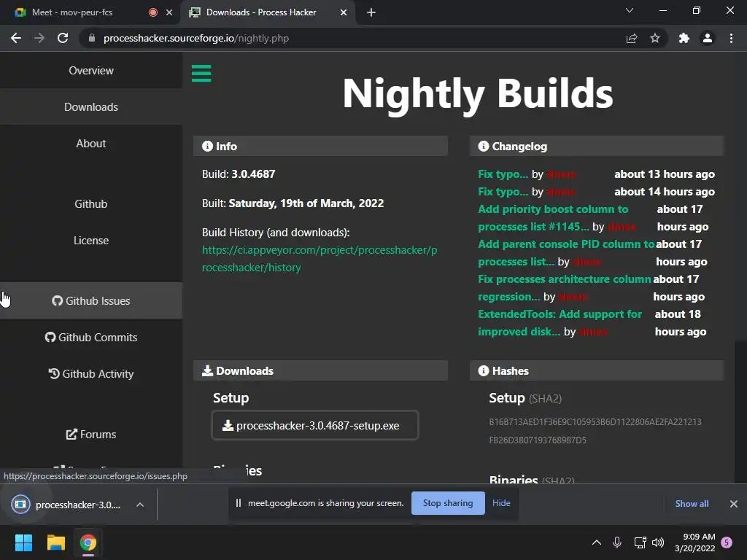Screen dimensions: 747x560
Task: Show hidden system tray icons
Action: tap(596, 542)
